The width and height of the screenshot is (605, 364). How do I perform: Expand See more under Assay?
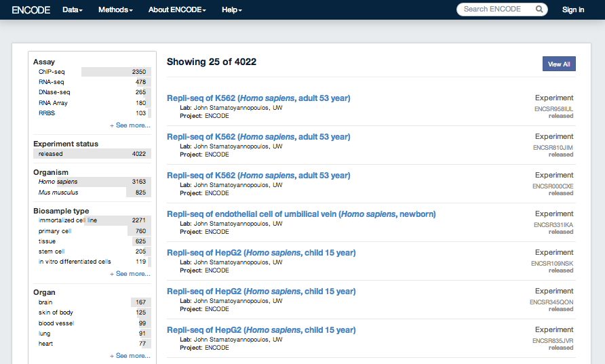coord(130,125)
